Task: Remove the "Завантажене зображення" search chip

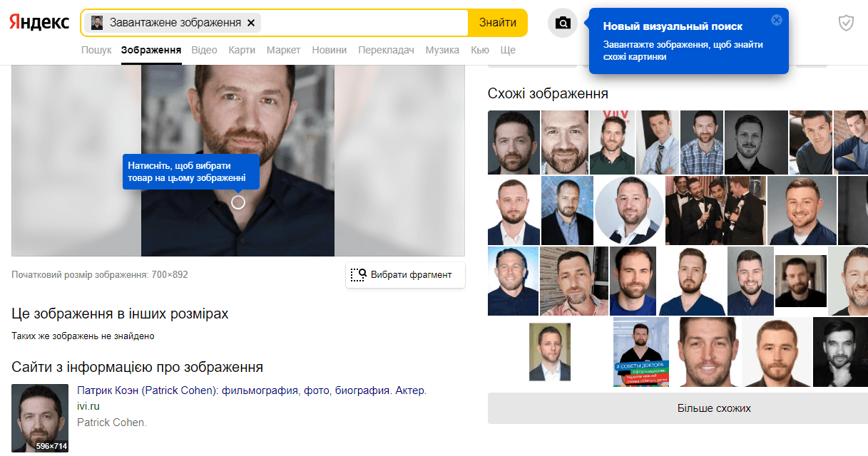Action: pos(251,23)
